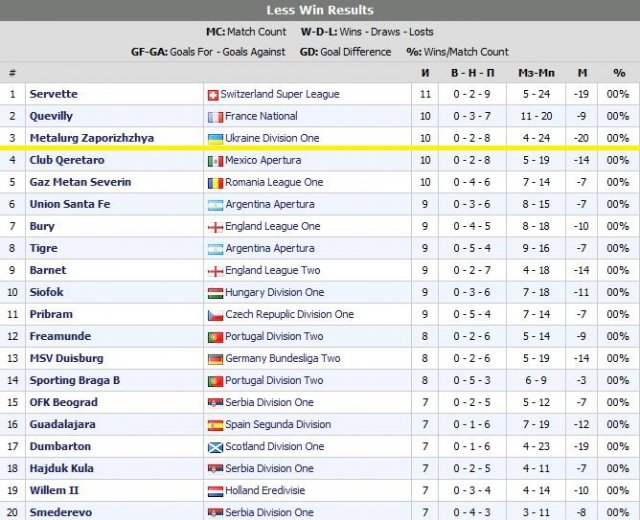Image resolution: width=640 pixels, height=520 pixels.
Task: Click the Ukraine flag icon for Metalurg Zaporizhzhya
Action: [x=213, y=139]
